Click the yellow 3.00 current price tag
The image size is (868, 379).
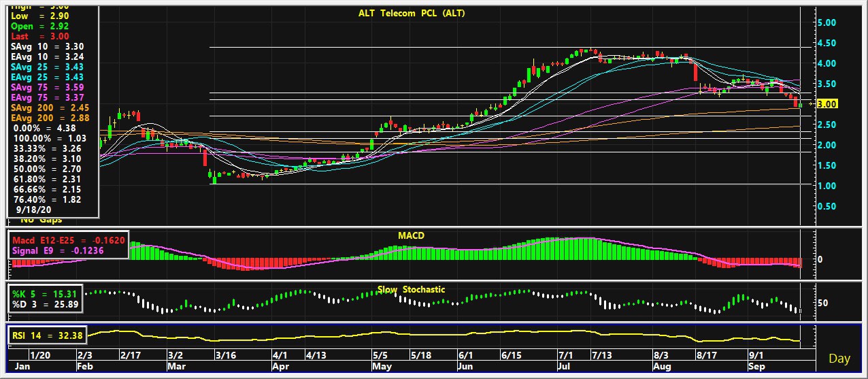(827, 104)
